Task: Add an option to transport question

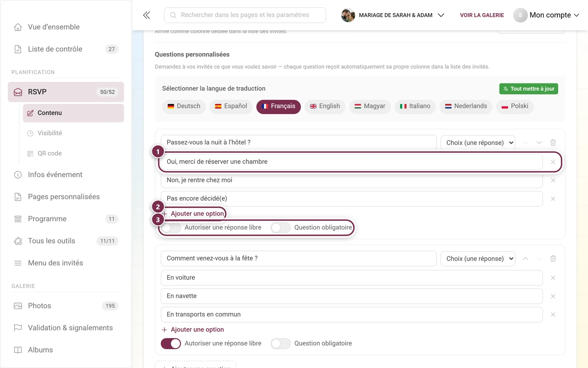Action: 193,330
